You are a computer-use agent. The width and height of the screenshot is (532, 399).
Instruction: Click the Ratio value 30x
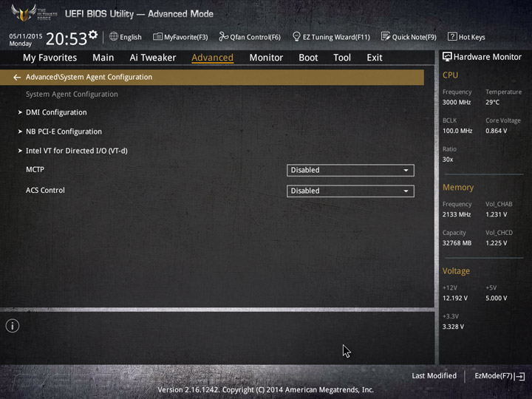[x=448, y=159]
